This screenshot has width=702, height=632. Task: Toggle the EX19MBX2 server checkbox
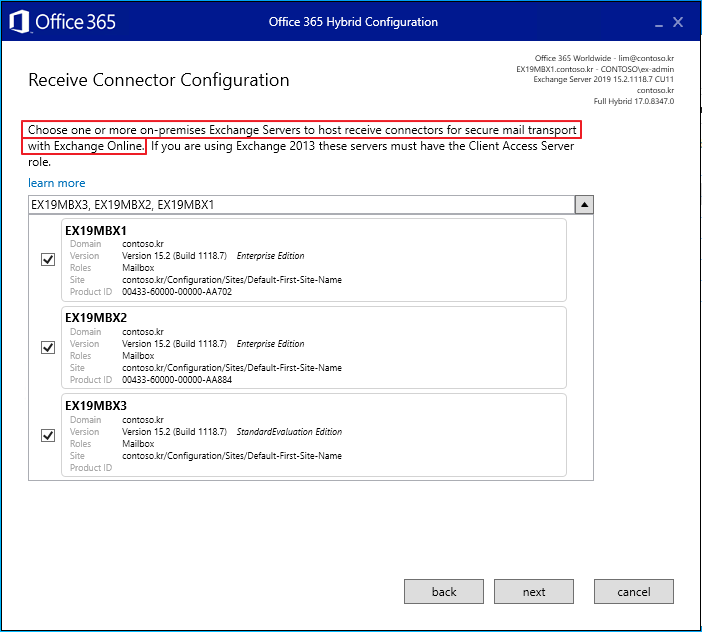48,347
